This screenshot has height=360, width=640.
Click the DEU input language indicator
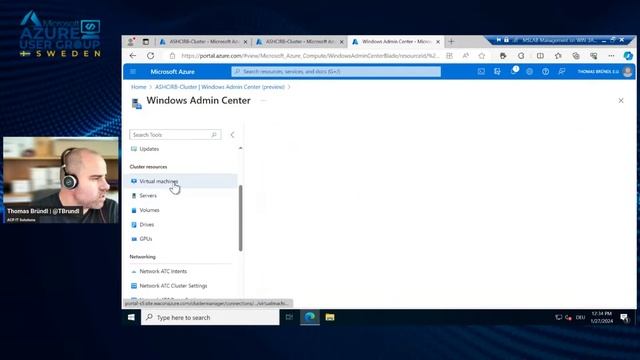(580, 318)
